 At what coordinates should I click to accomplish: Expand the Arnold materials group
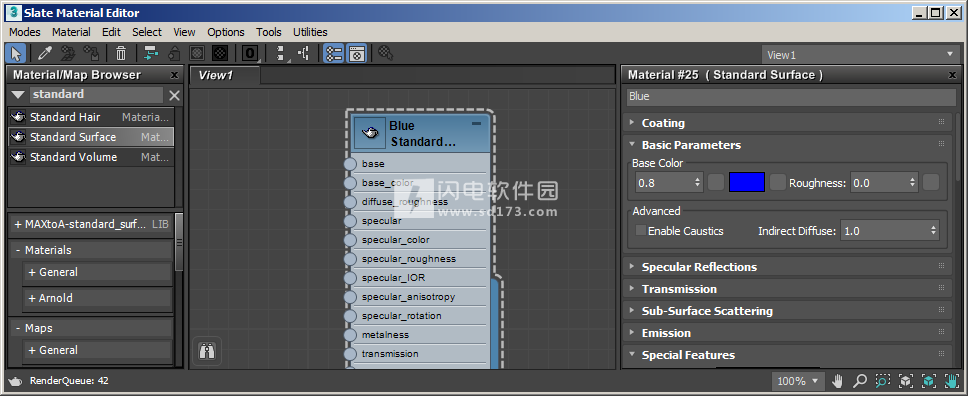[x=97, y=298]
